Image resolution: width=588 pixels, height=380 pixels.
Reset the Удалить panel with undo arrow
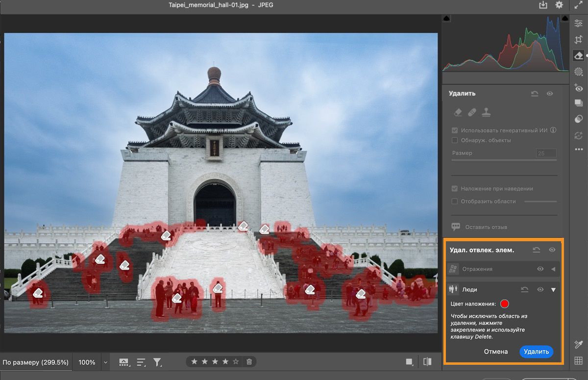pyautogui.click(x=535, y=94)
